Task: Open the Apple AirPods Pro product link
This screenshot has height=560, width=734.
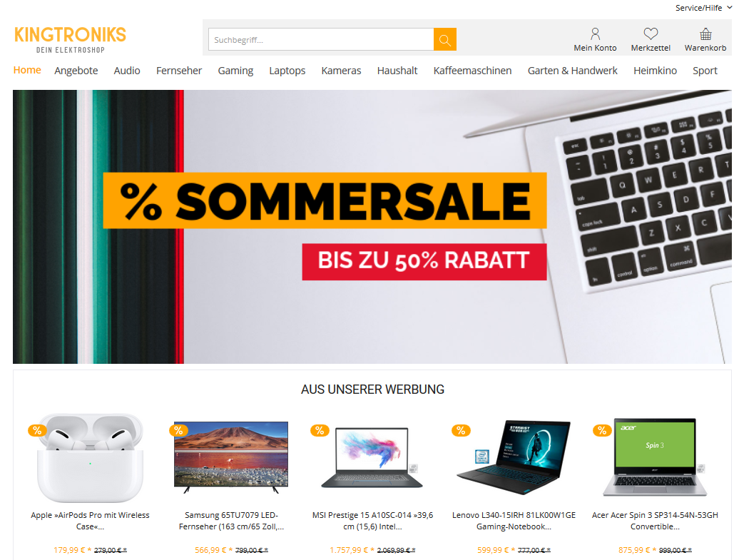Action: tap(90, 521)
